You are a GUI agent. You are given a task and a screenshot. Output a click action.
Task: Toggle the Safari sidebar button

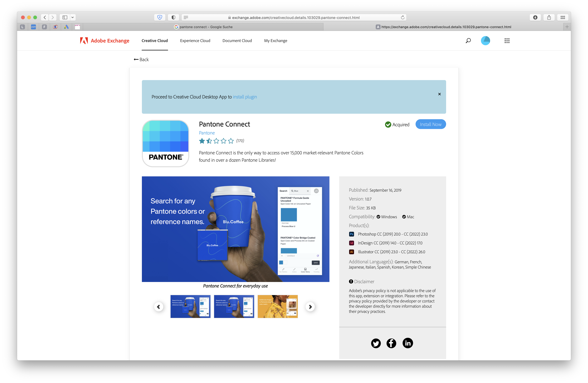[65, 17]
